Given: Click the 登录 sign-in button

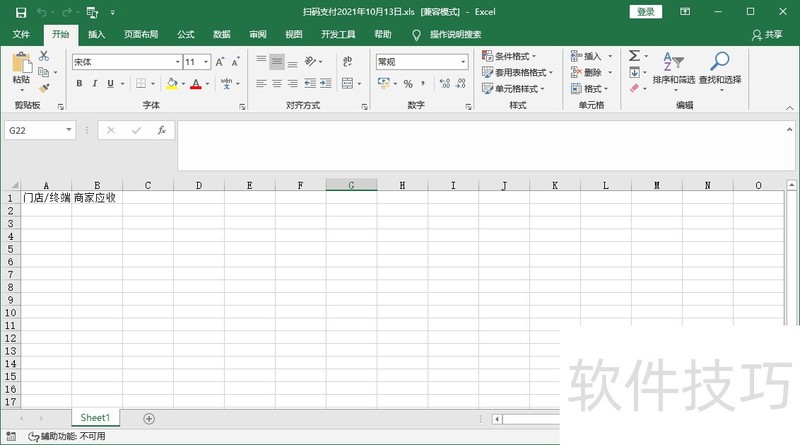Looking at the screenshot, I should [646, 12].
